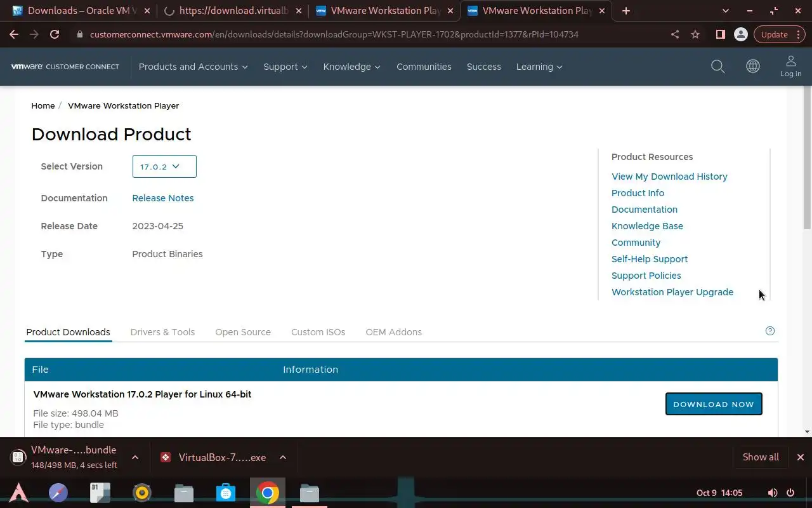Open the help question mark icon
812x508 pixels.
(770, 331)
